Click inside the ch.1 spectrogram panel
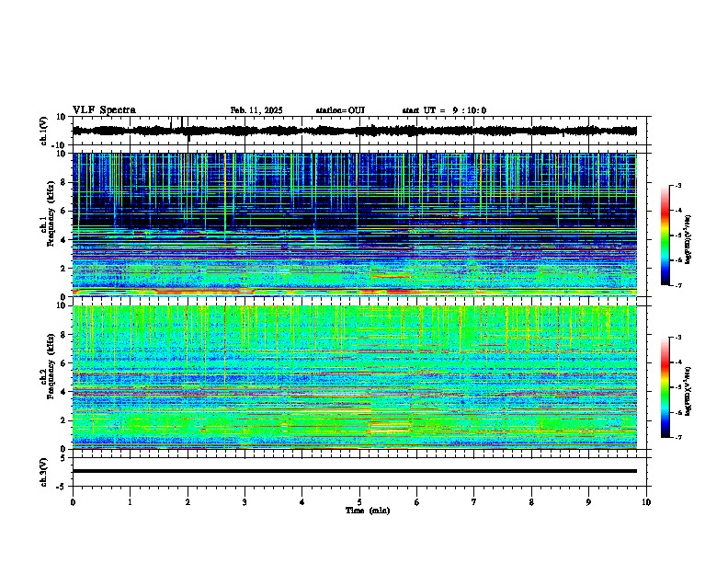Viewport: 728px width, 563px height. (355, 224)
